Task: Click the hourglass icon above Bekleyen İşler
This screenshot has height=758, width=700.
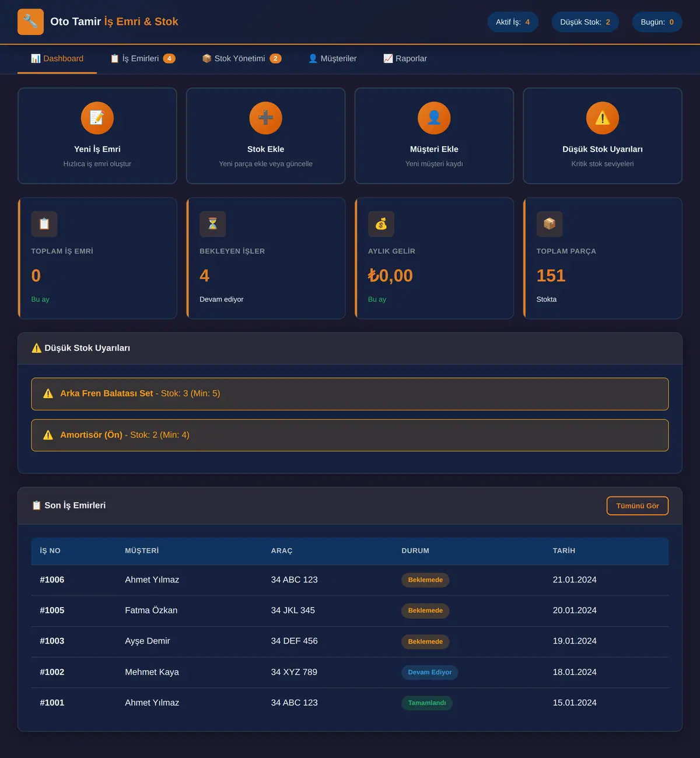Action: (x=212, y=224)
